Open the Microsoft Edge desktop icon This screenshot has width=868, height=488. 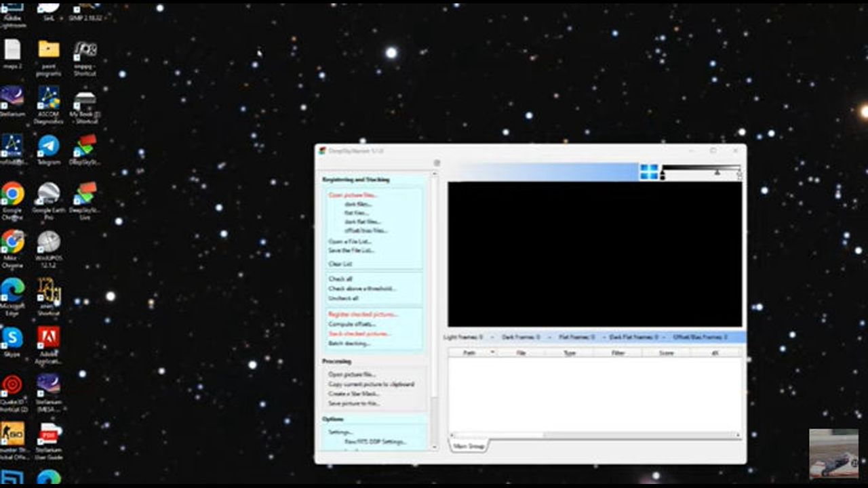coord(12,290)
